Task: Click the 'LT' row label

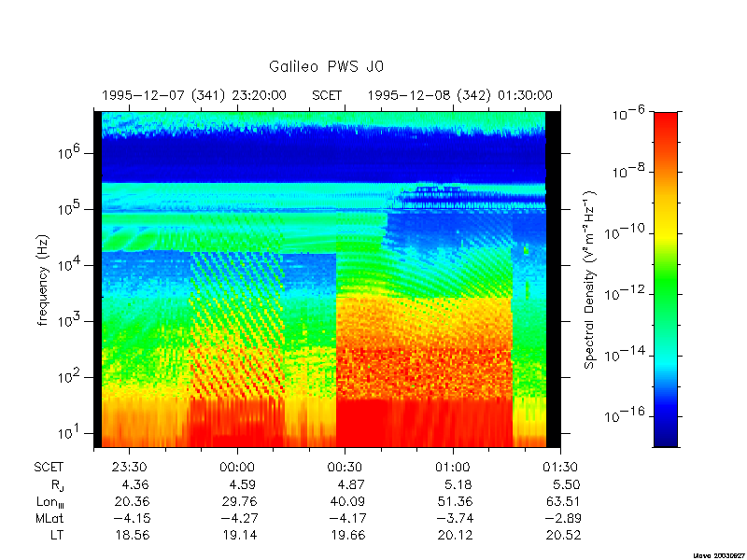Action: tap(57, 535)
